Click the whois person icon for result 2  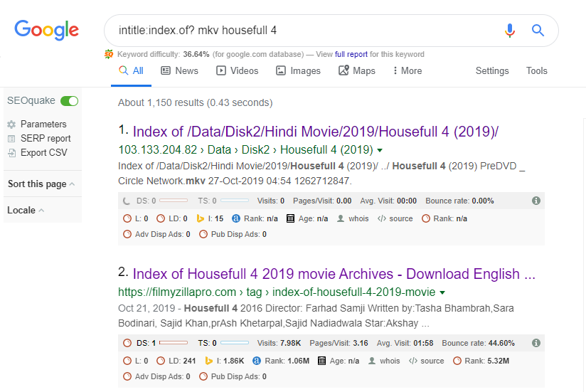[372, 361]
